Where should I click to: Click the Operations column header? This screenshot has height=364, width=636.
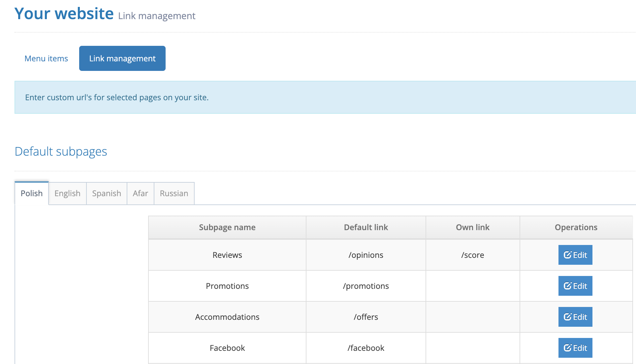coord(576,227)
